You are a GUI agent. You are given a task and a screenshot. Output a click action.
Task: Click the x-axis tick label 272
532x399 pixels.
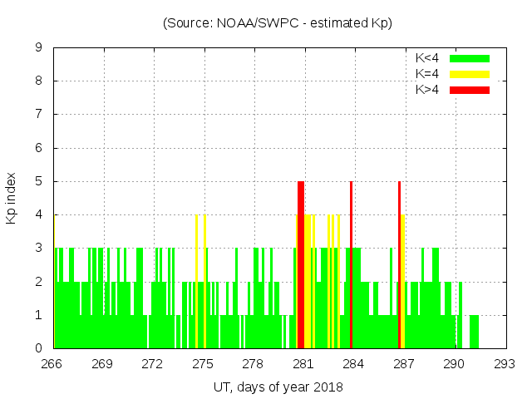point(152,364)
